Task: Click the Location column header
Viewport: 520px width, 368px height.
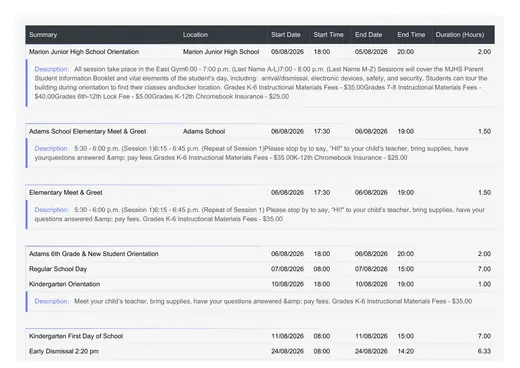Action: (195, 35)
